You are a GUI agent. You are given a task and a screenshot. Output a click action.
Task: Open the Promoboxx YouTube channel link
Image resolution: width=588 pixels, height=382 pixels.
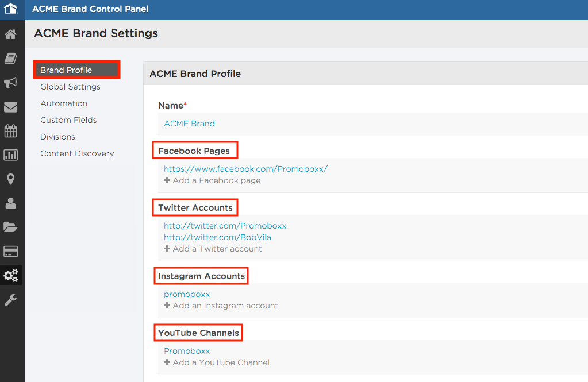point(187,351)
